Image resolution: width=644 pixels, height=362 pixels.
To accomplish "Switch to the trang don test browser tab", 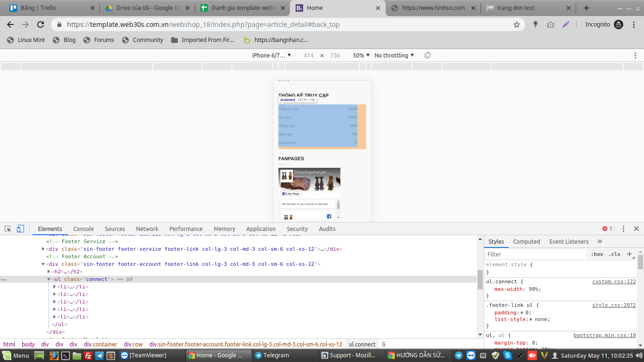I will (x=528, y=8).
